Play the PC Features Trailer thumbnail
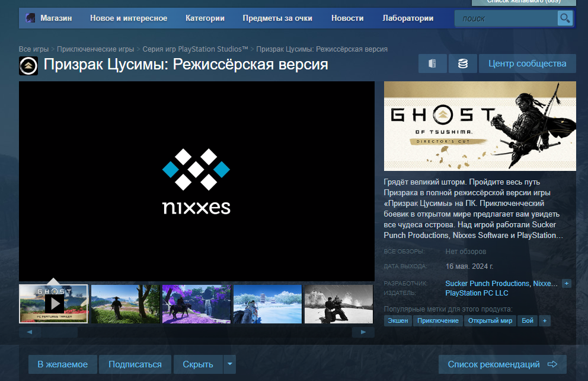The image size is (588, 381). (x=53, y=304)
